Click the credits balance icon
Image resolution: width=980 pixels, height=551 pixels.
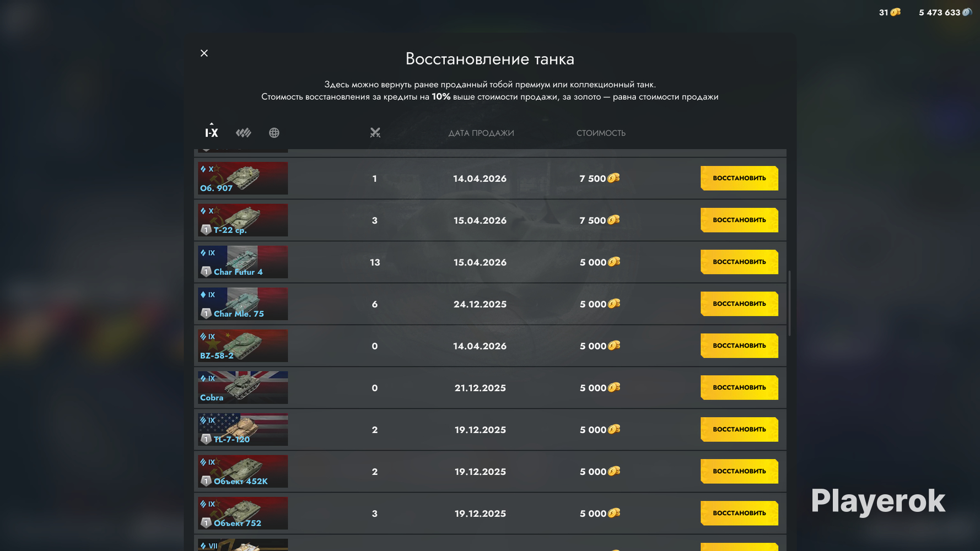pyautogui.click(x=967, y=12)
